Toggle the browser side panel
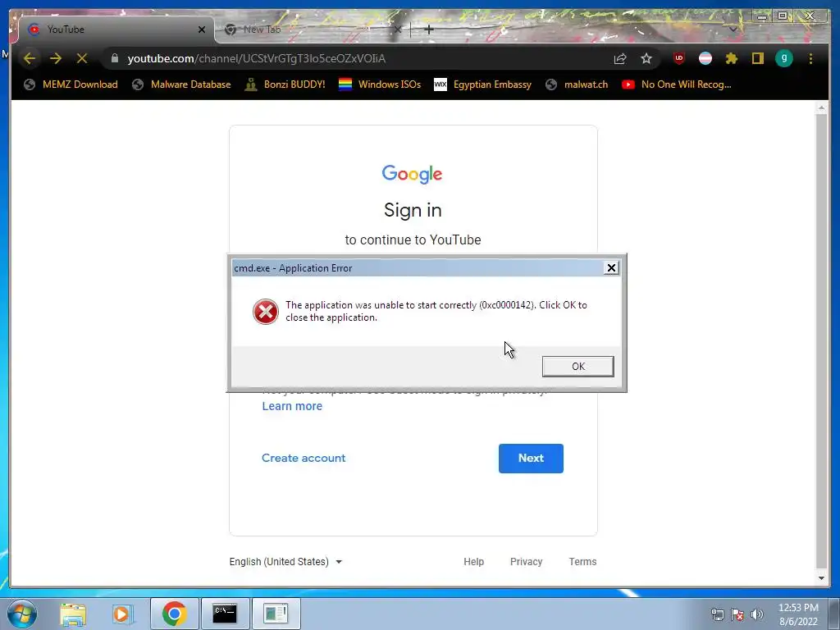This screenshot has height=630, width=840. [757, 58]
